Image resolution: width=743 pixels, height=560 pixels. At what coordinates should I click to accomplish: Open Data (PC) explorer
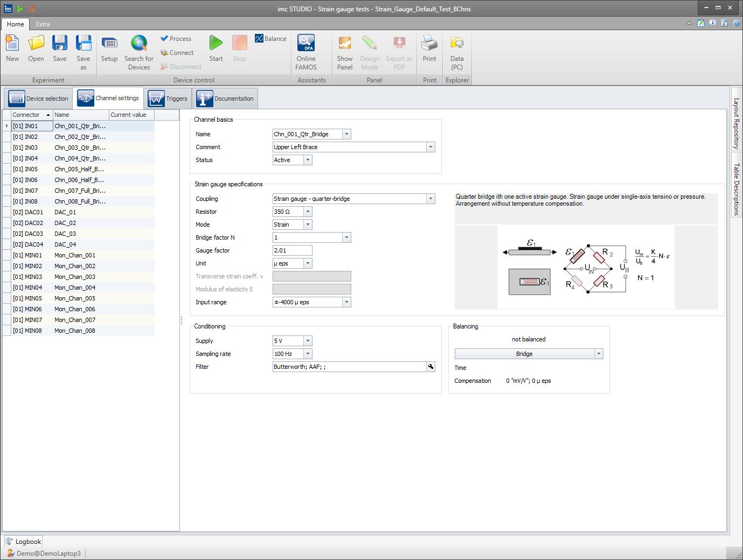(457, 52)
